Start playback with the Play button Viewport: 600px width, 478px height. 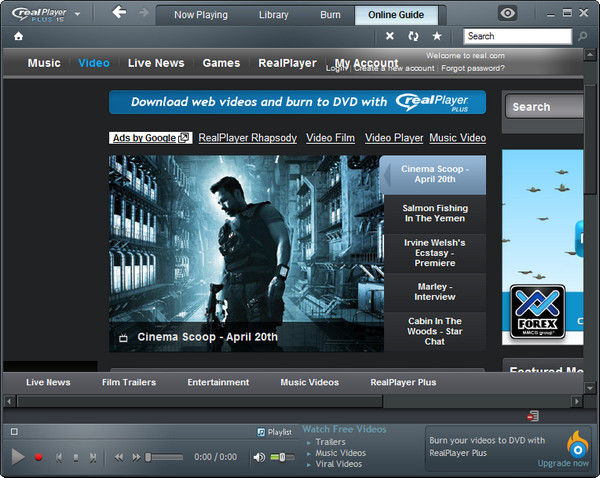[18, 457]
